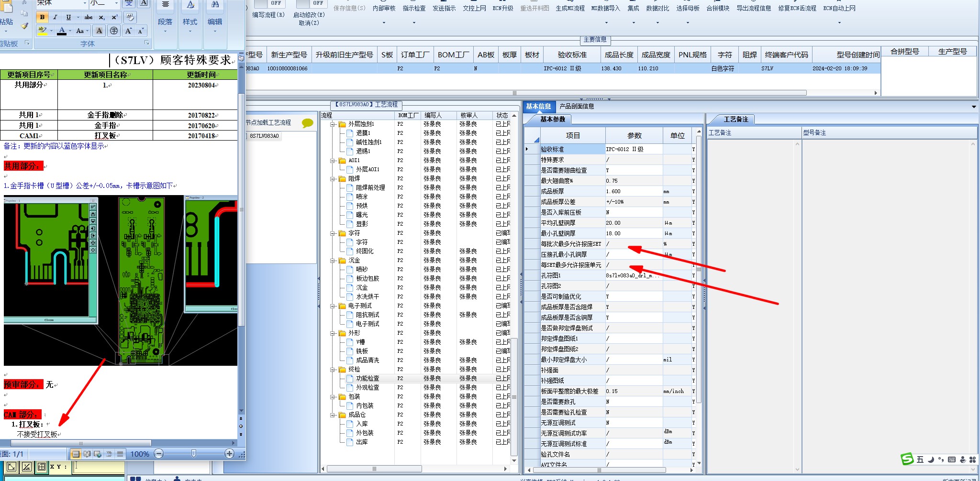Switch to the 产品剖面信息 tab
Image resolution: width=980 pixels, height=481 pixels.
coord(577,106)
